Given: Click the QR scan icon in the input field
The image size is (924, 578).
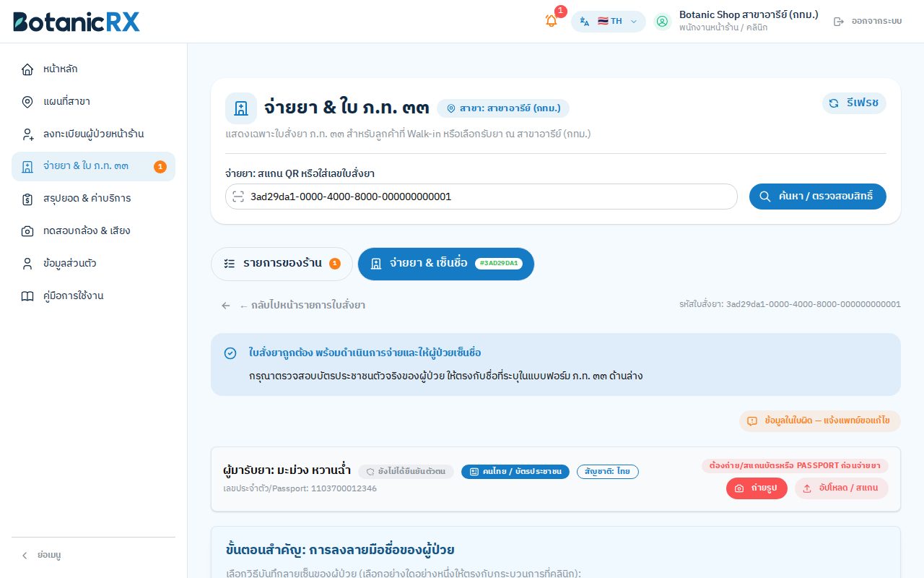Looking at the screenshot, I should [x=238, y=197].
